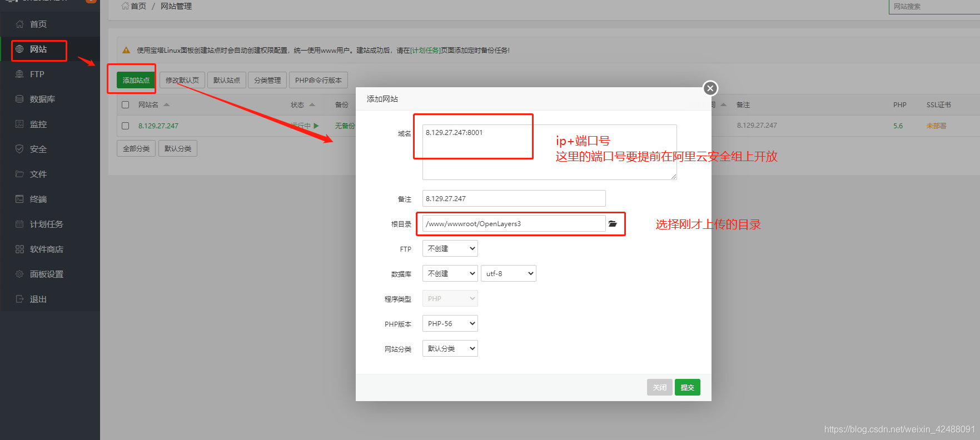
Task: Open the FTP 不创建 dropdown
Action: pos(450,248)
